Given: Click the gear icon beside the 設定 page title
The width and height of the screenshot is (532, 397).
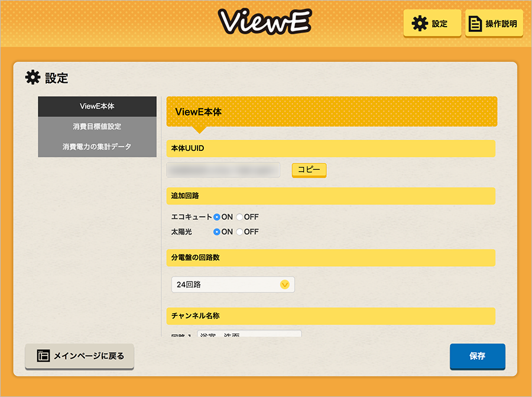Looking at the screenshot, I should (33, 78).
